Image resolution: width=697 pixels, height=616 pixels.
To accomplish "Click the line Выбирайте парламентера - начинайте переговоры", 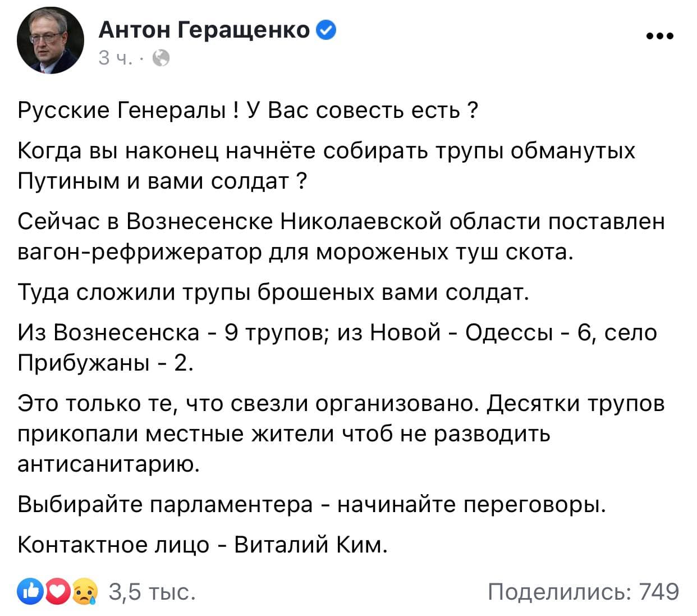I will coord(312,505).
